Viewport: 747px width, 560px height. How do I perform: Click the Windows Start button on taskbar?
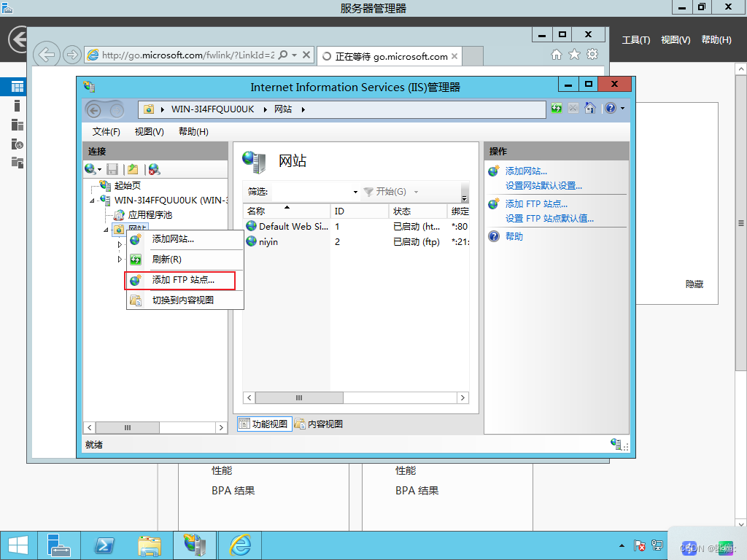click(18, 545)
